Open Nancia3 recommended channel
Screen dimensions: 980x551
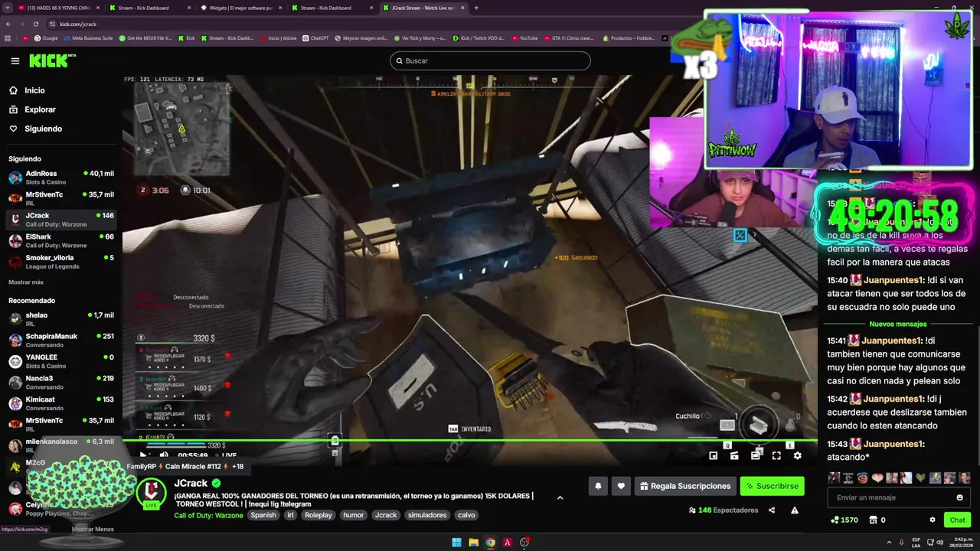[x=60, y=382]
